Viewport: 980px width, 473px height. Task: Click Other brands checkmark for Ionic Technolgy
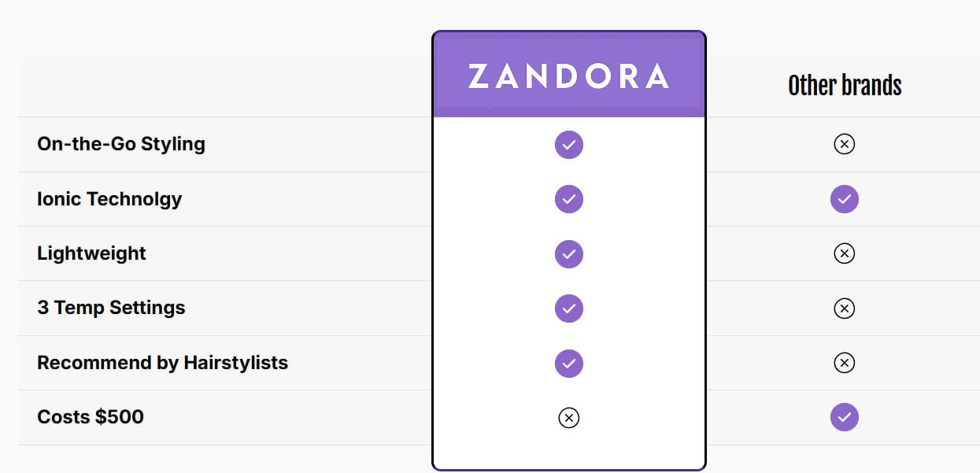(x=845, y=199)
